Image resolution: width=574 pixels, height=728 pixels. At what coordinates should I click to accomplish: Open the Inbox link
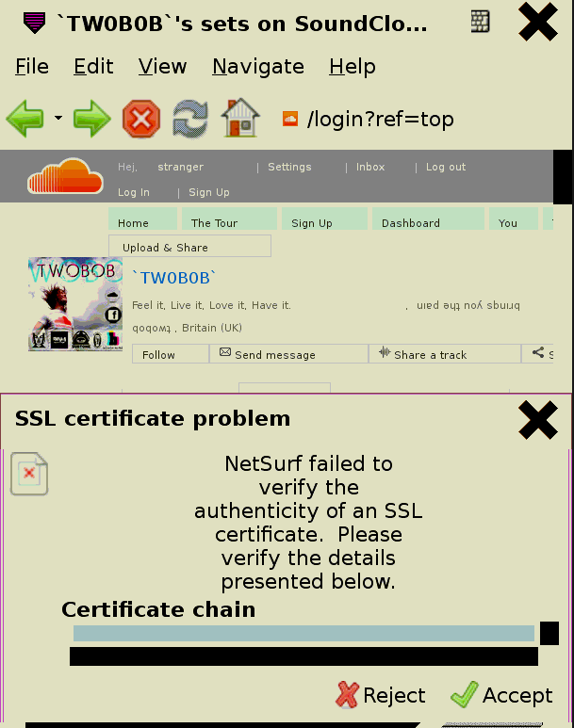(370, 167)
